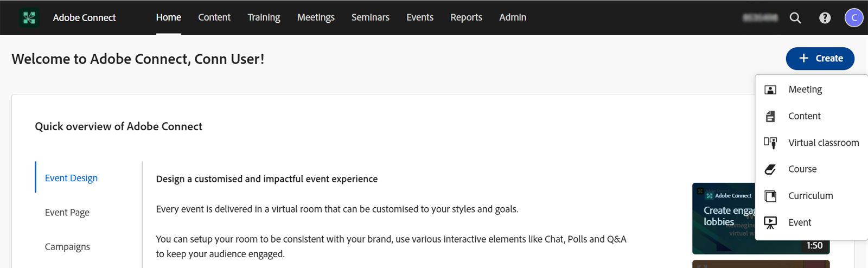Click the Adobe Connect logo icon
Screen dimensions: 868x268
[x=29, y=17]
